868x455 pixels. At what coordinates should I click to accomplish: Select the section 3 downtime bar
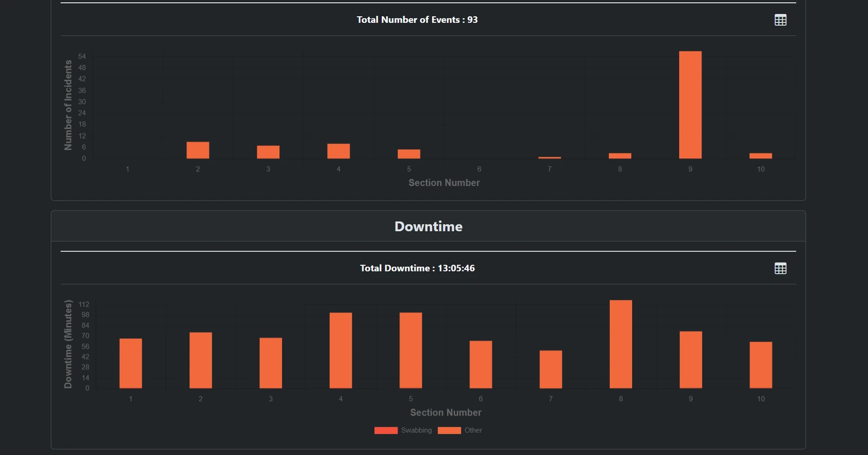pos(271,363)
